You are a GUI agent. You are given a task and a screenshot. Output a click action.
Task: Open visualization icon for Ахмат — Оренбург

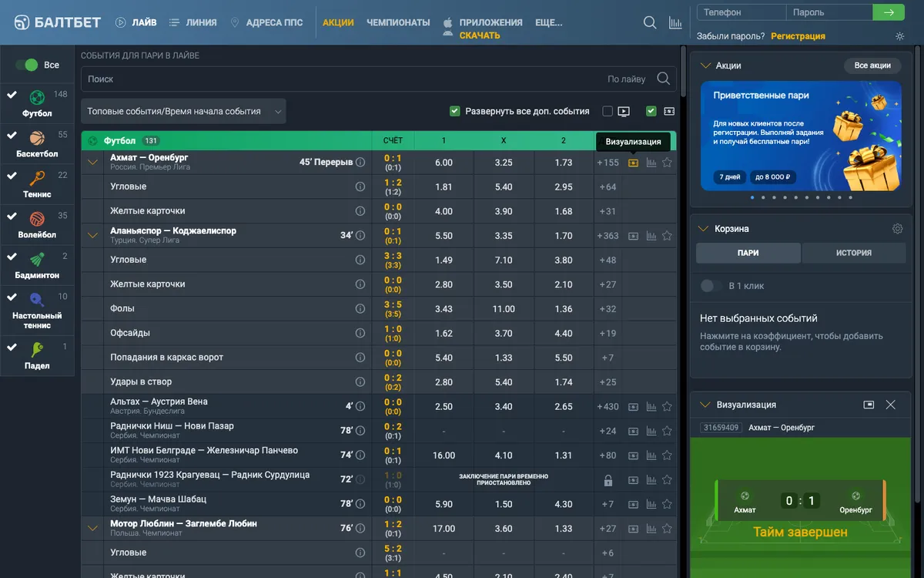point(633,163)
